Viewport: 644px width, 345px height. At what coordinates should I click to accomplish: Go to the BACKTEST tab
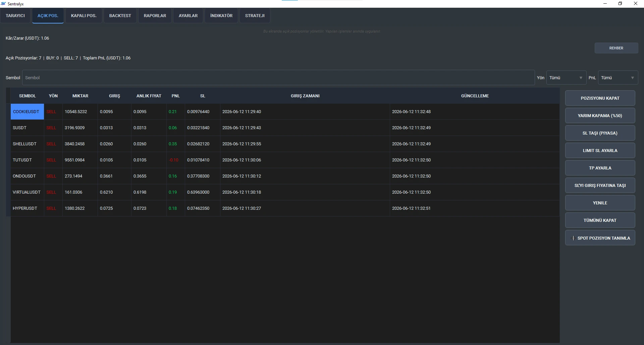tap(120, 16)
